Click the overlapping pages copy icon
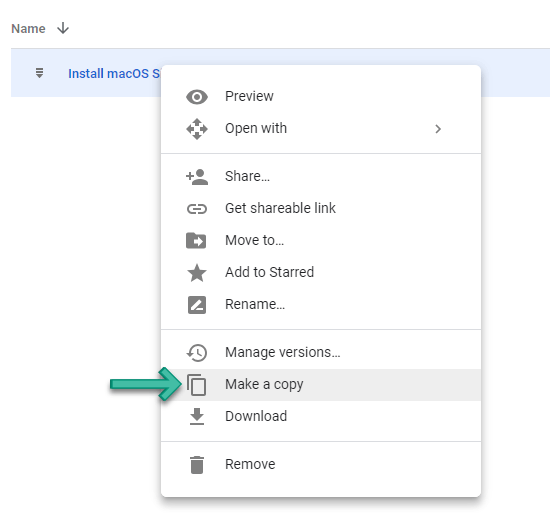Screen dimensions: 550x518 click(x=196, y=385)
